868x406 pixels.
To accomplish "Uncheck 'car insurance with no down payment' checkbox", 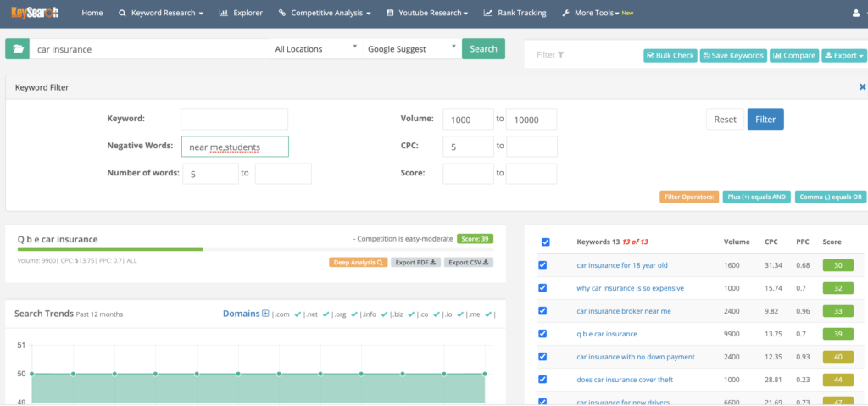I will tap(542, 357).
